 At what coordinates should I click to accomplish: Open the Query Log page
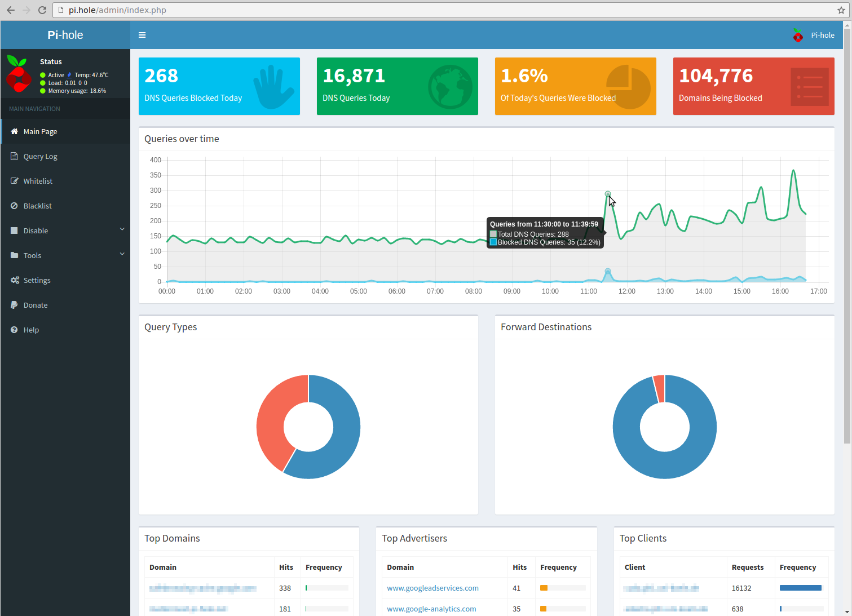(x=65, y=156)
